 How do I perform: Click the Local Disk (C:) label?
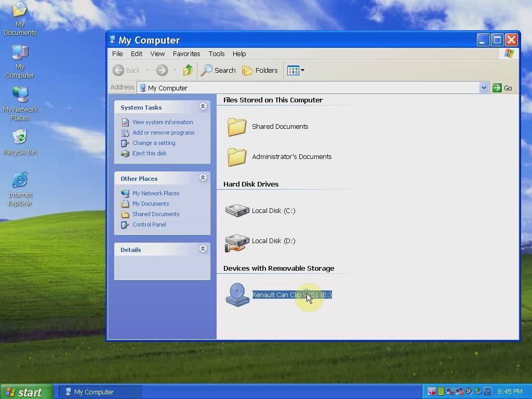pyautogui.click(x=273, y=211)
